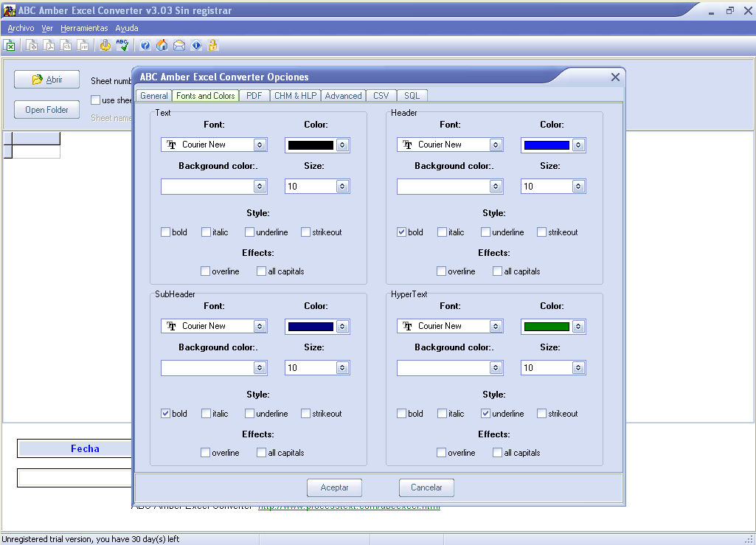Open the Header size dropdown

578,186
